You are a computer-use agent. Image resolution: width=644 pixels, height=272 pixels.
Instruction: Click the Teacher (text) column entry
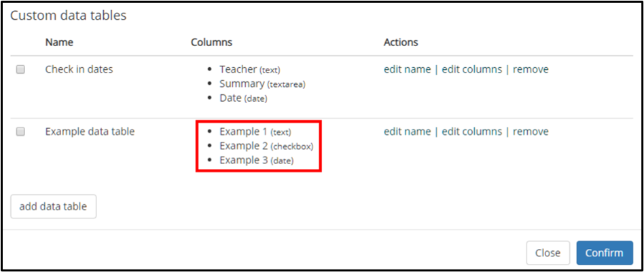[250, 70]
